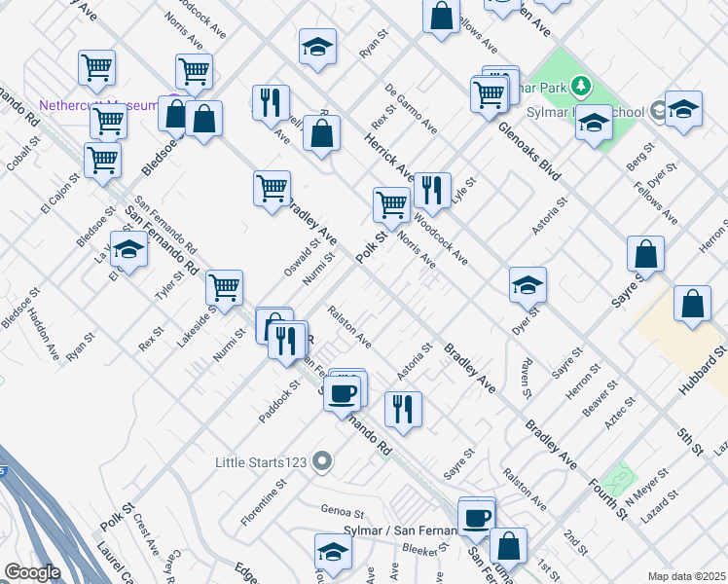Click the Haddon Ave street label
The width and height of the screenshot is (728, 584).
[43, 334]
